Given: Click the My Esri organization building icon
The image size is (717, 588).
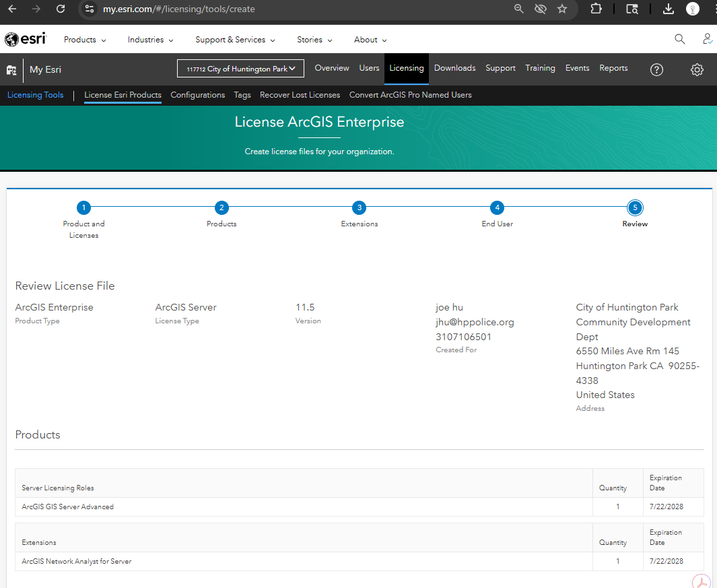Looking at the screenshot, I should pos(11,70).
